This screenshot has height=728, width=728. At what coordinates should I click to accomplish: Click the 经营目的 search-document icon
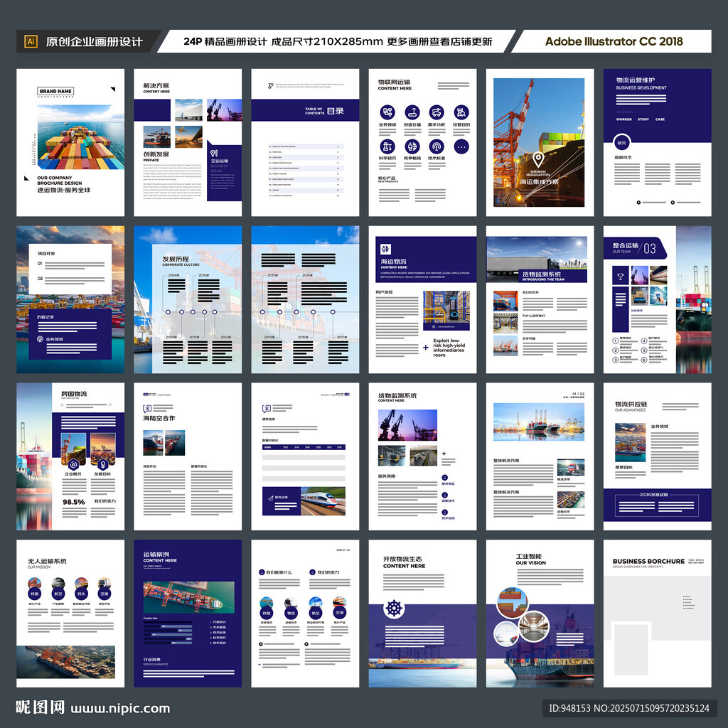point(461,112)
